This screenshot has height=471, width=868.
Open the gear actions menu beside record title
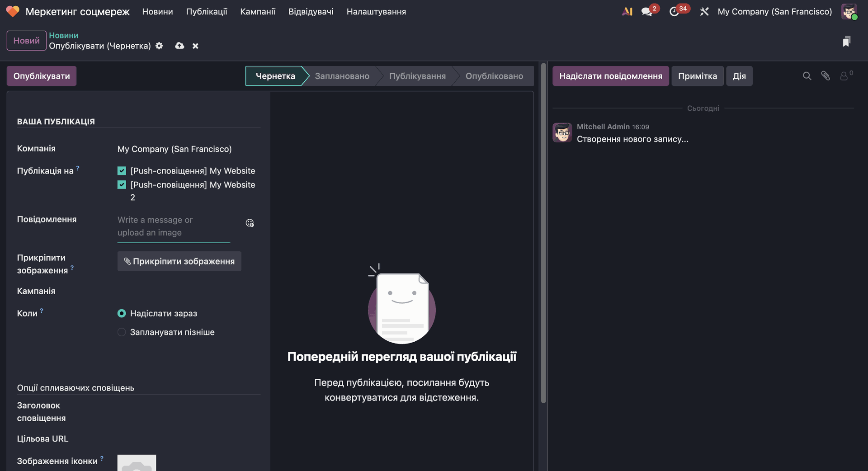[x=159, y=46]
